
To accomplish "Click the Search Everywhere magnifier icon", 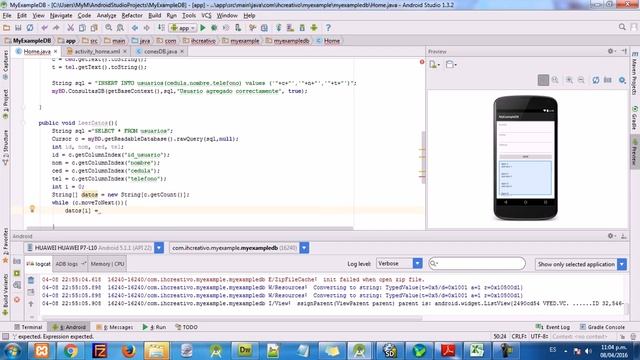I will point(622,27).
